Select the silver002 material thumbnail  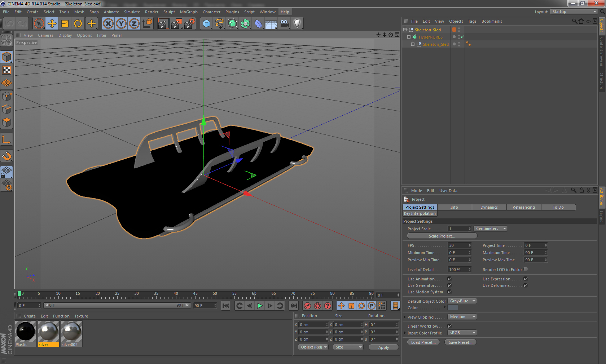tap(72, 334)
